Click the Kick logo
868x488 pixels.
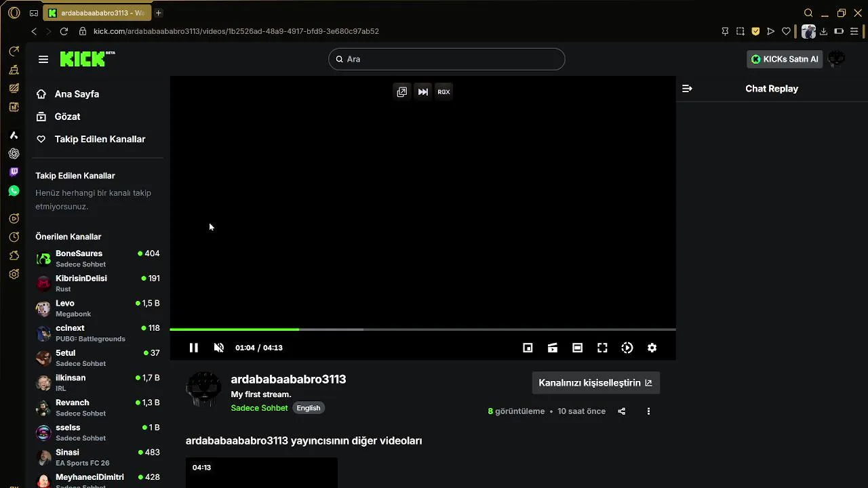click(x=87, y=59)
